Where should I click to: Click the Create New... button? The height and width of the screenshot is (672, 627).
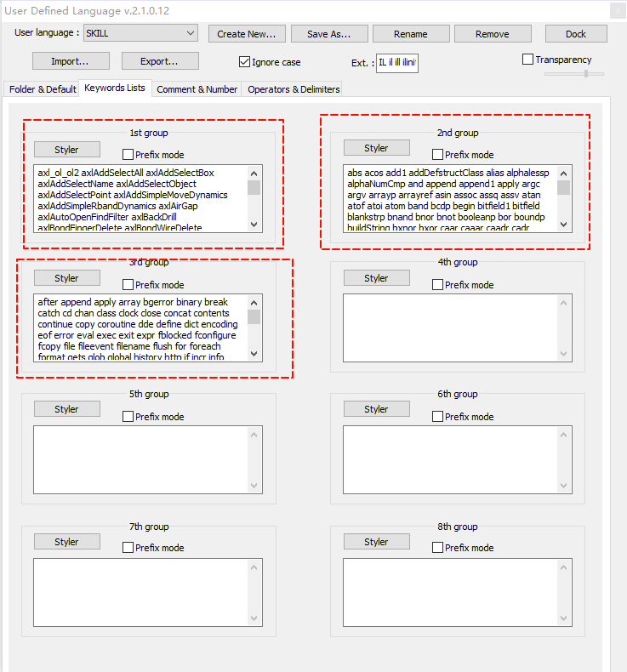[247, 34]
